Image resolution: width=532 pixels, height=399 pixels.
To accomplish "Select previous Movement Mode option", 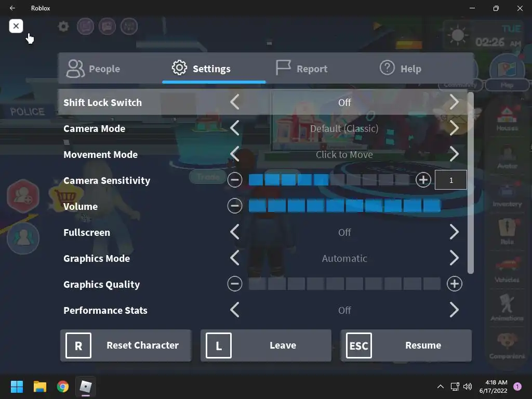I will click(x=235, y=154).
